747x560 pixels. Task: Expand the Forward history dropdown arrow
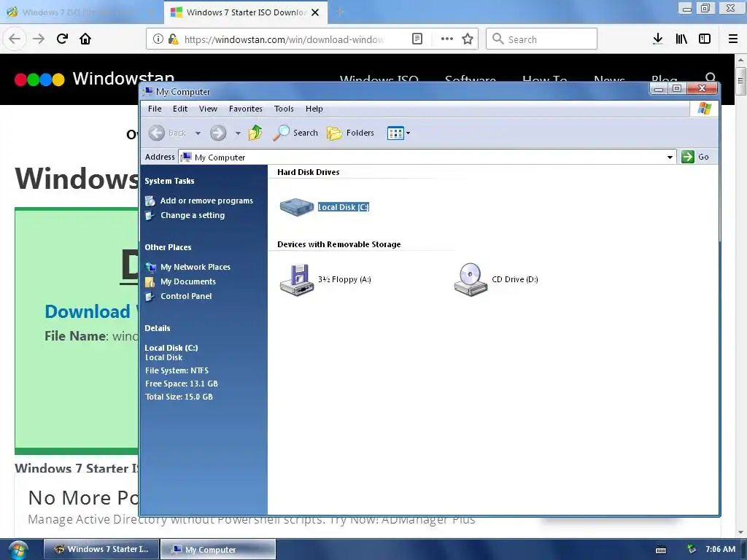coord(238,133)
